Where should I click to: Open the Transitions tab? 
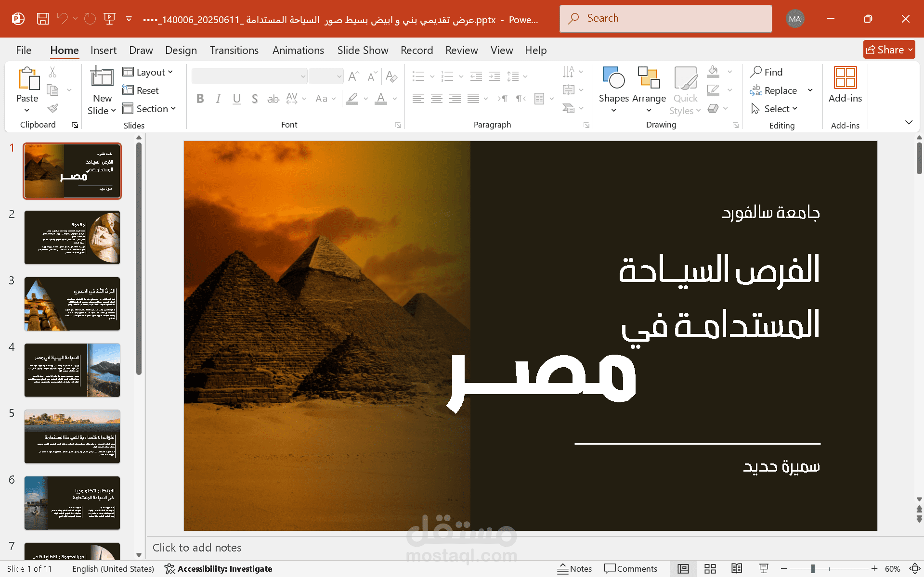click(x=234, y=50)
